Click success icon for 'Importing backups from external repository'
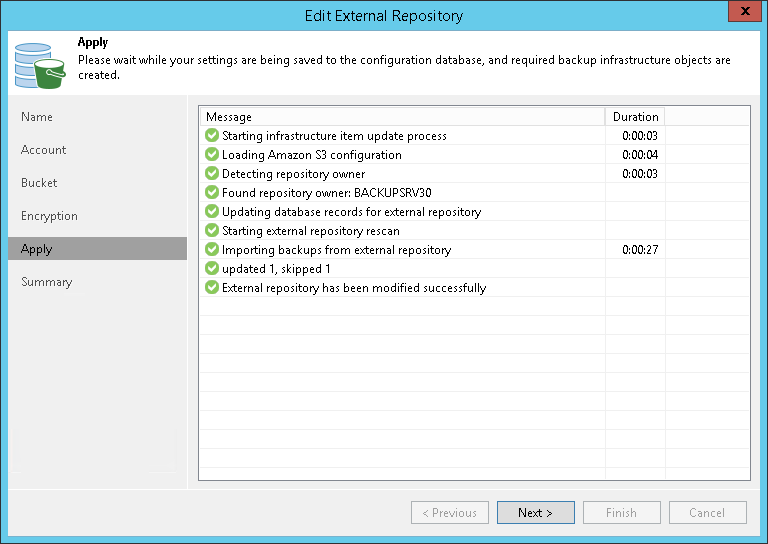The width and height of the screenshot is (768, 544). [212, 250]
